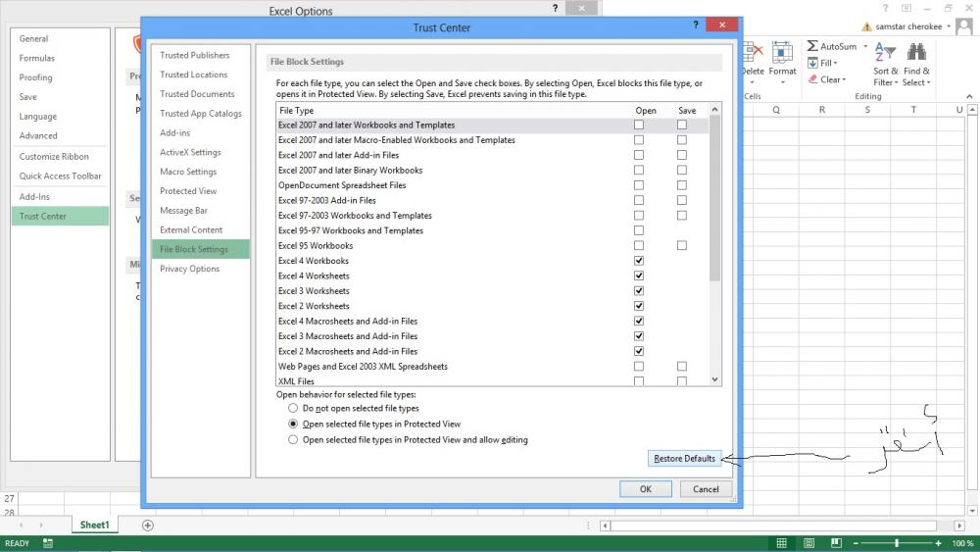Select the Sheet1 tab
The height and width of the screenshot is (552, 980).
(94, 526)
